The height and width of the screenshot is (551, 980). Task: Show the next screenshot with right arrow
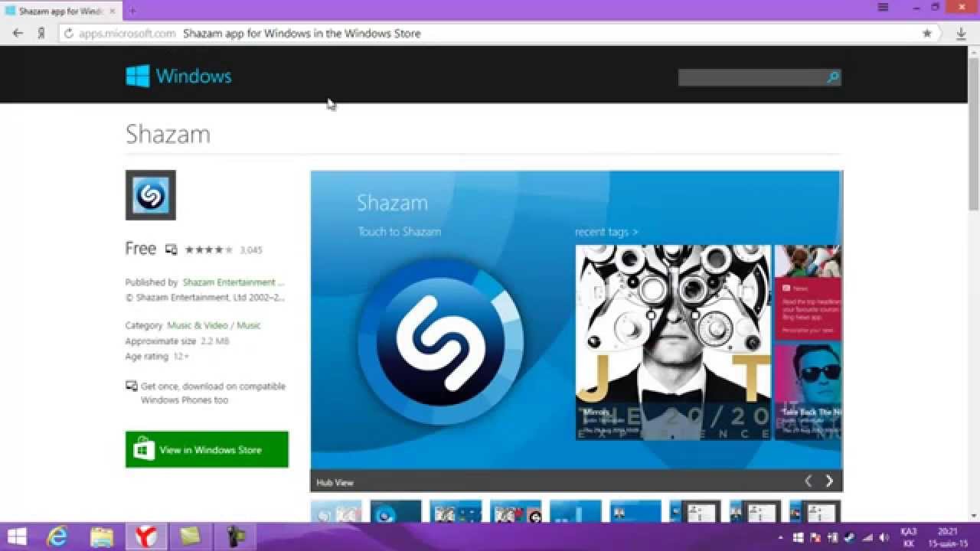829,481
